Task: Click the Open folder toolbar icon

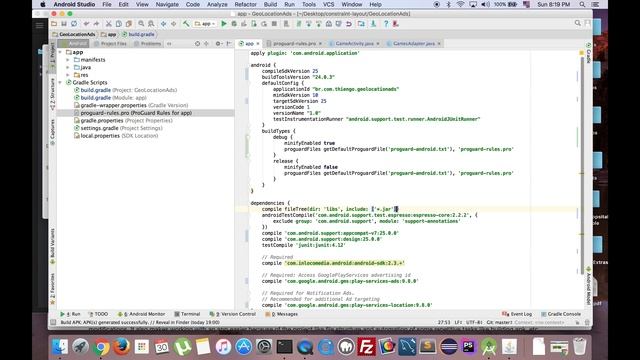Action: click(x=54, y=24)
